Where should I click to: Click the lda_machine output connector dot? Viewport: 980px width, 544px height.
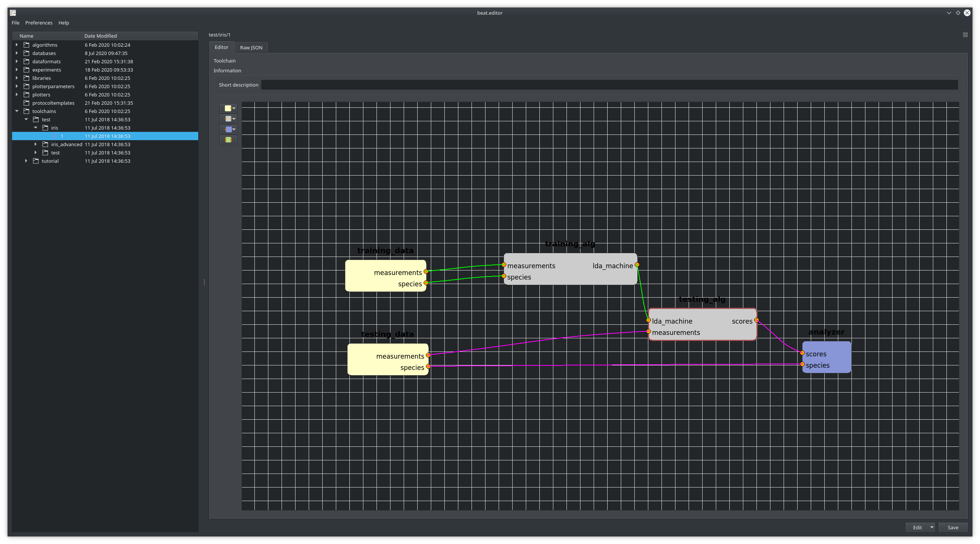coord(637,265)
